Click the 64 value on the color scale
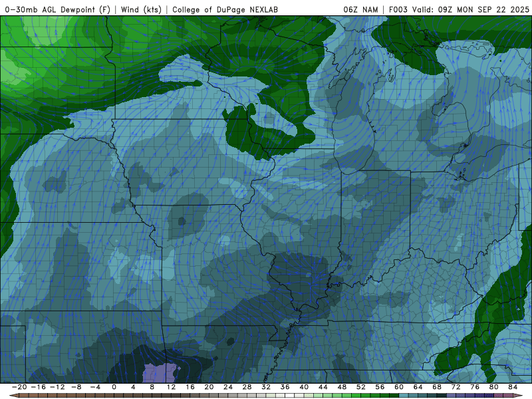The image size is (532, 399). (418, 387)
